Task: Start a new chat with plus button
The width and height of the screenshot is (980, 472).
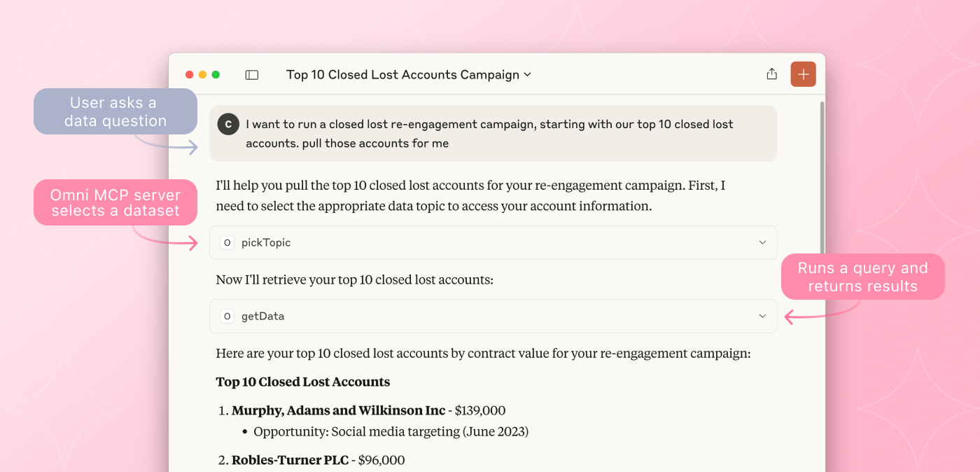Action: click(803, 74)
